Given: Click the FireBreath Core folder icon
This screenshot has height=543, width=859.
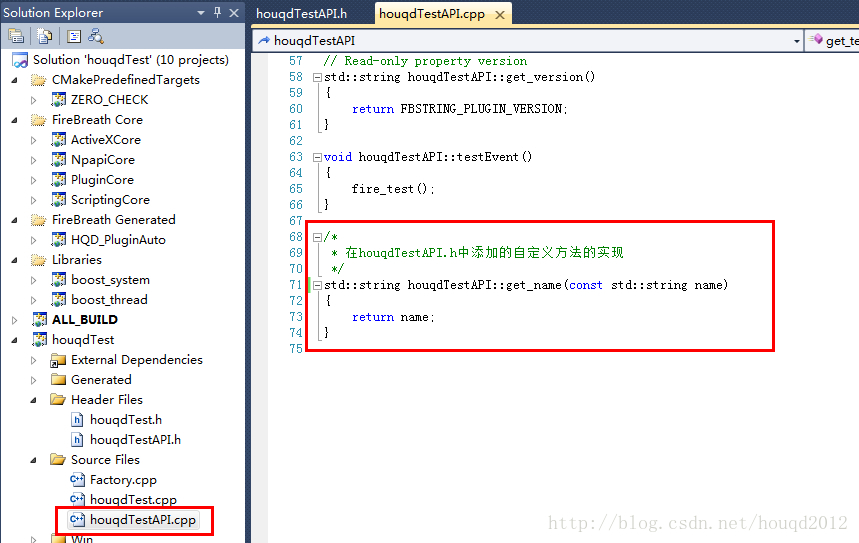Looking at the screenshot, I should point(38,120).
